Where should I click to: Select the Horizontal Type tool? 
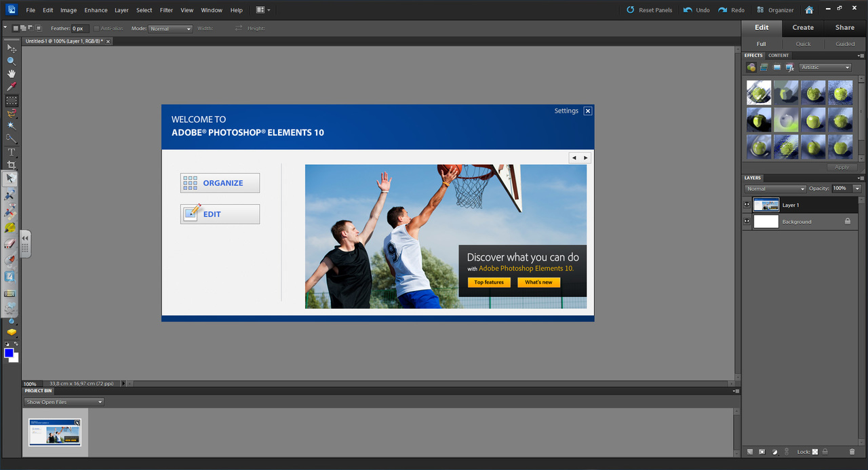click(x=12, y=152)
